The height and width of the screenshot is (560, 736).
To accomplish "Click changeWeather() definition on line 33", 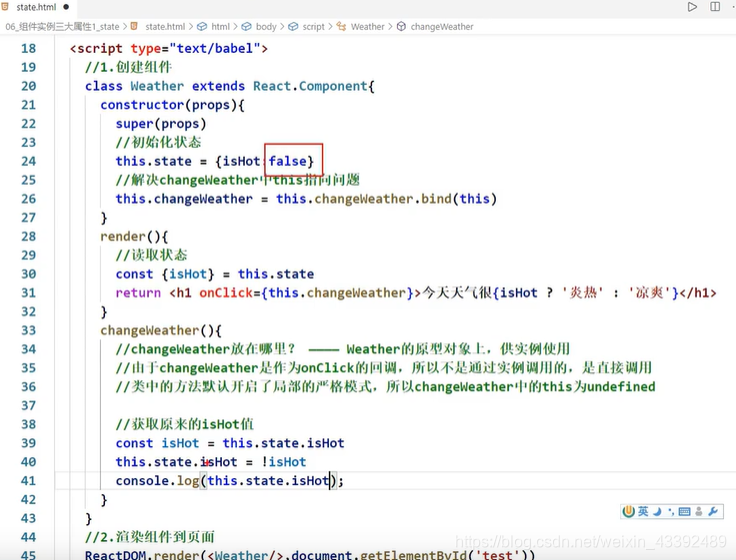I will [x=157, y=330].
